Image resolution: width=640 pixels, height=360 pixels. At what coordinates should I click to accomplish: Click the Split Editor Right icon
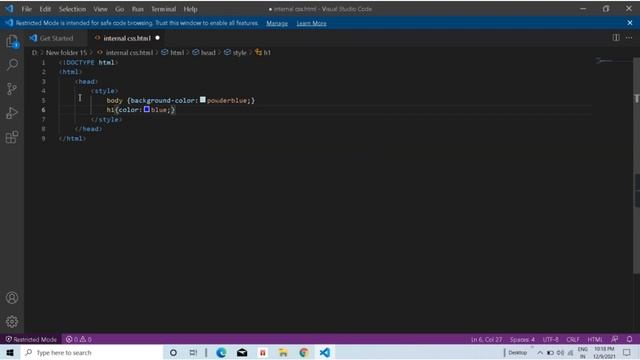point(616,38)
